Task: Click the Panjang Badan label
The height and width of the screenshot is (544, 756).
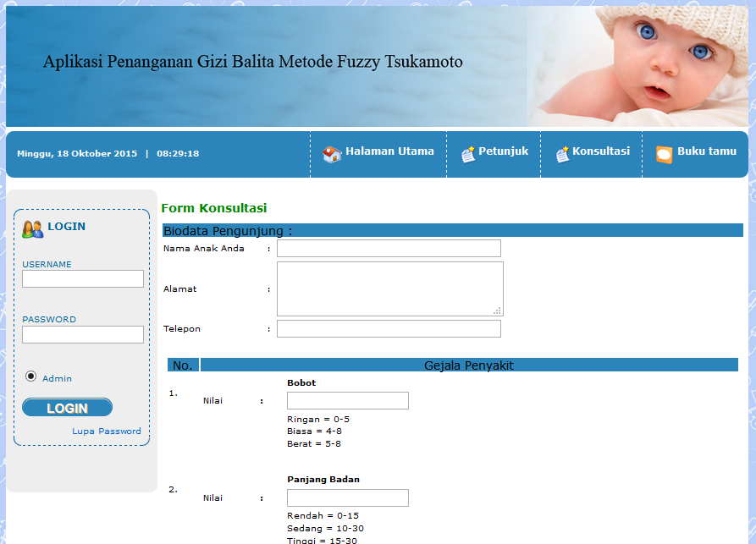Action: coord(323,480)
